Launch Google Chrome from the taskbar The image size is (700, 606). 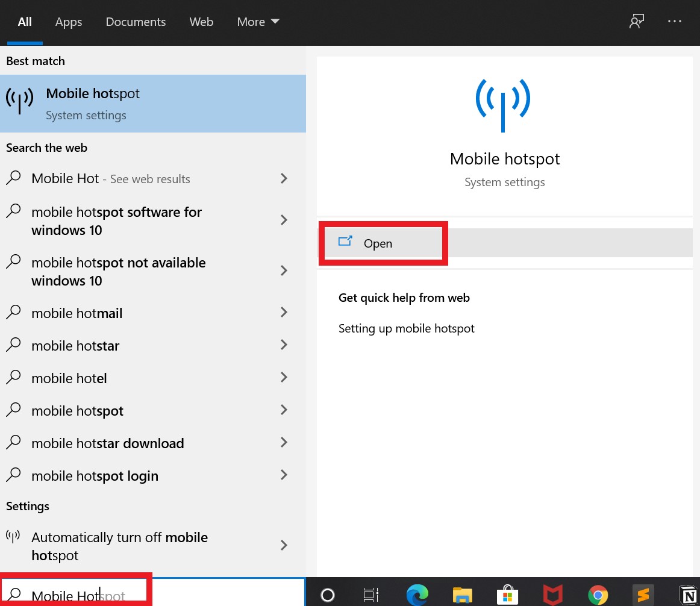(x=598, y=595)
